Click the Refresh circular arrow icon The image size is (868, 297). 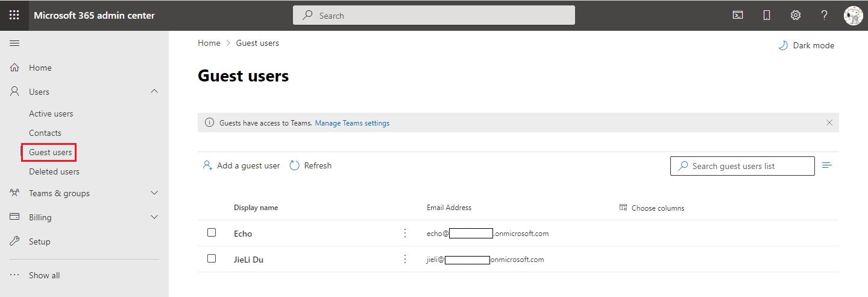[295, 165]
